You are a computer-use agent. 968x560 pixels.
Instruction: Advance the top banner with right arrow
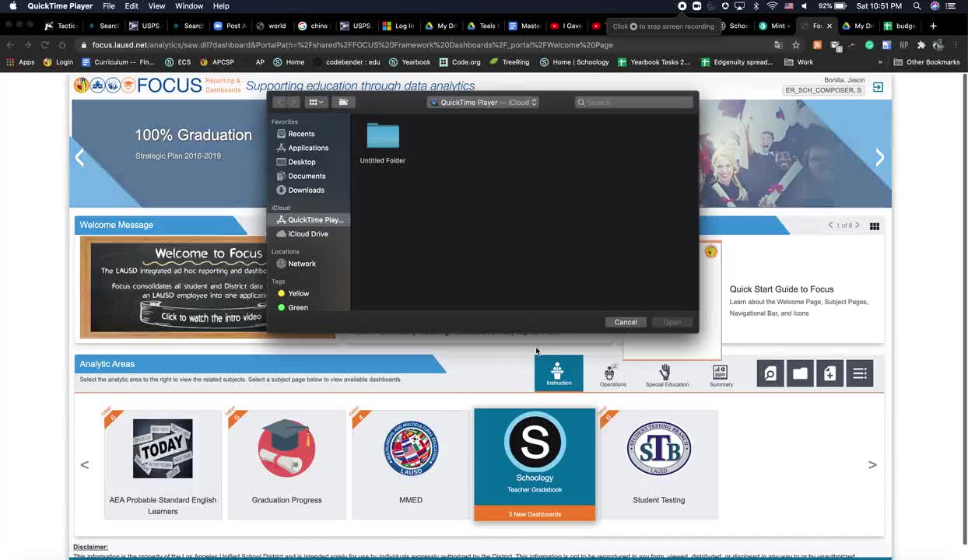(879, 157)
